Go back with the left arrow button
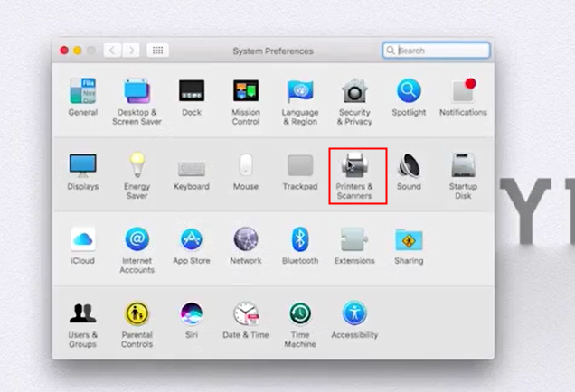 (112, 51)
